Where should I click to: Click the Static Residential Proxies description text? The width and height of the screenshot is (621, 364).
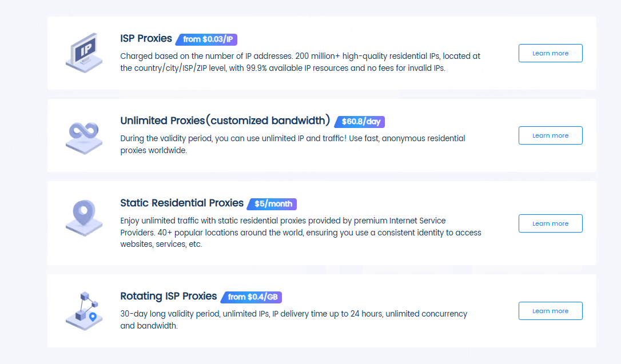tap(300, 232)
